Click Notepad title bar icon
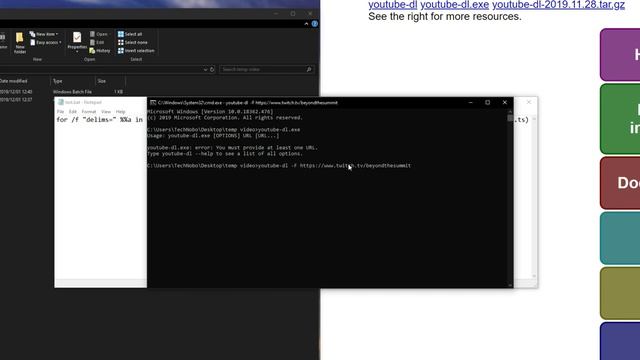Viewport: 640px width, 360px height. pyautogui.click(x=61, y=102)
